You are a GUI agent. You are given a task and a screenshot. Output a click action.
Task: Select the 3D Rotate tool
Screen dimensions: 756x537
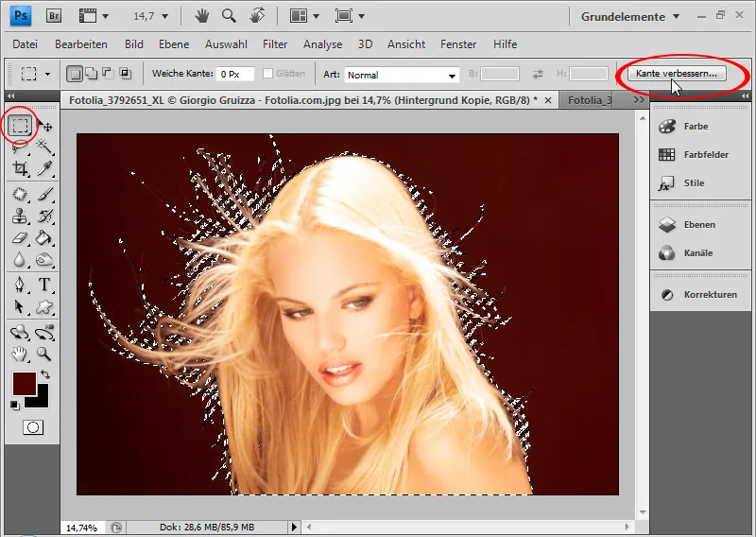(x=20, y=333)
